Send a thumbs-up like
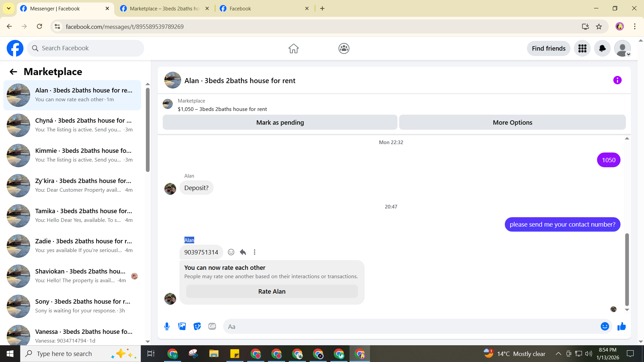Image resolution: width=644 pixels, height=362 pixels. tap(622, 326)
